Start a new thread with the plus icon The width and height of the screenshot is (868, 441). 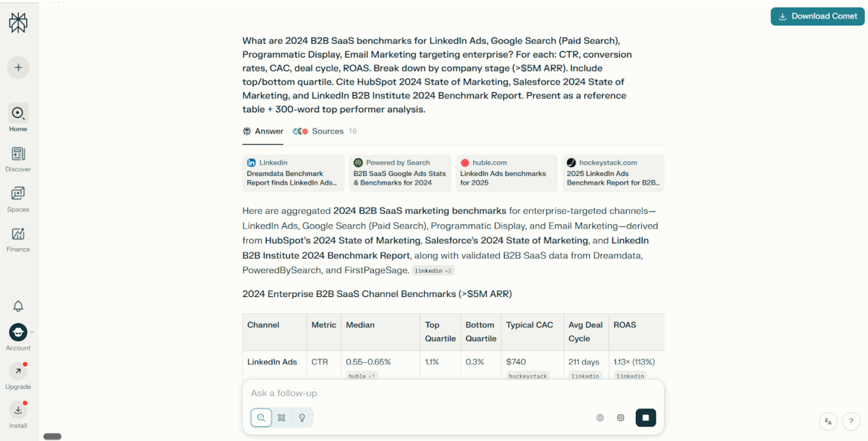coord(18,67)
